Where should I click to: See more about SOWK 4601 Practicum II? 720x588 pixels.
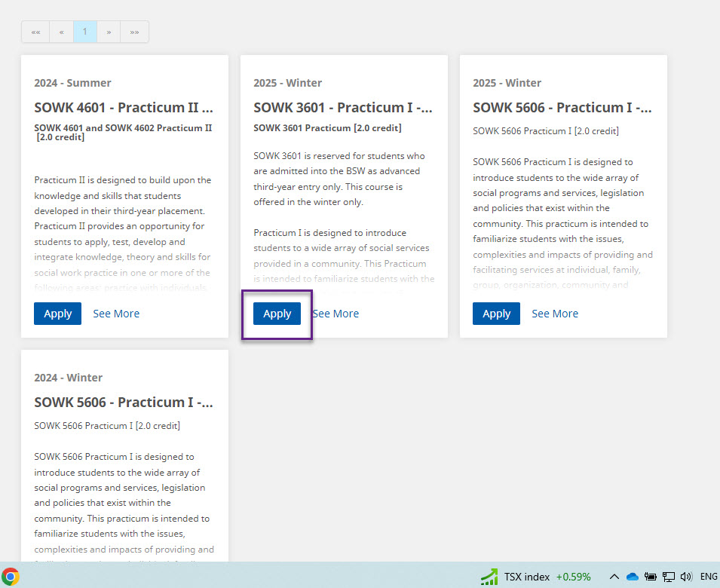click(116, 314)
